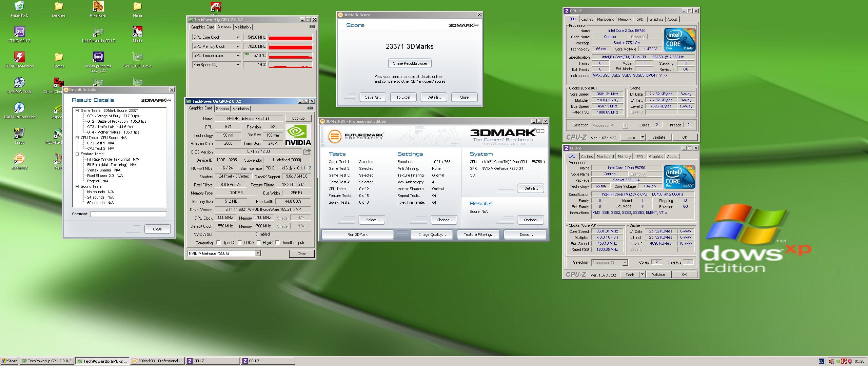Click the Online ResultBrowser button
The height and width of the screenshot is (366, 868).
click(410, 63)
